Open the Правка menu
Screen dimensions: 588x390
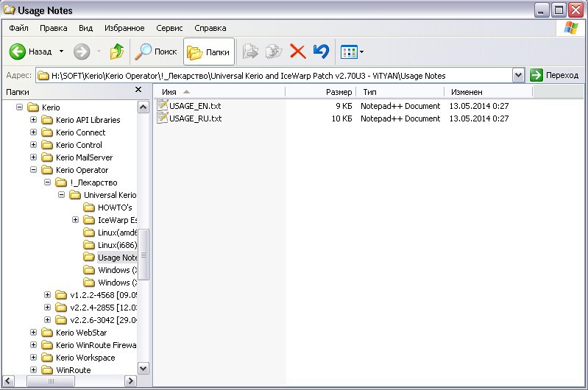click(x=54, y=28)
